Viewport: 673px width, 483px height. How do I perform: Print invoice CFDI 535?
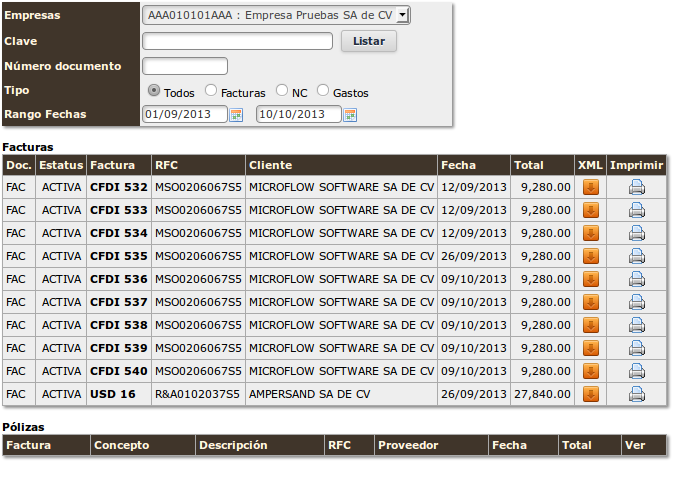pyautogui.click(x=637, y=256)
